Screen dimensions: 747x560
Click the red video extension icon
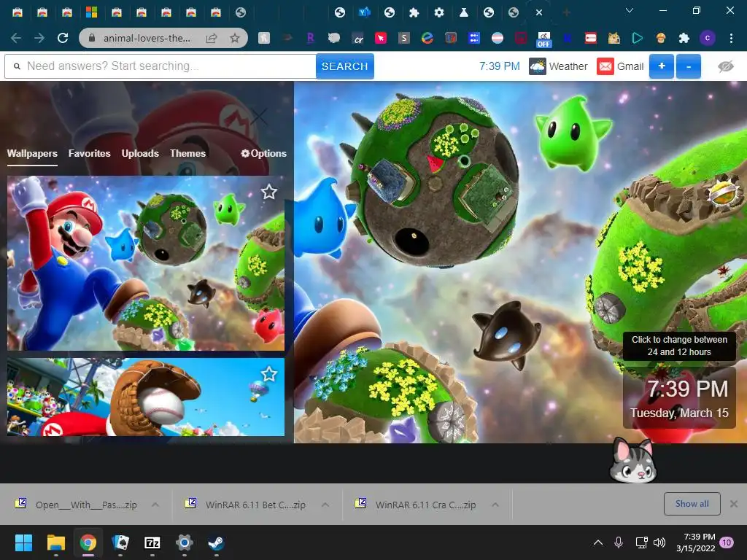coord(591,38)
